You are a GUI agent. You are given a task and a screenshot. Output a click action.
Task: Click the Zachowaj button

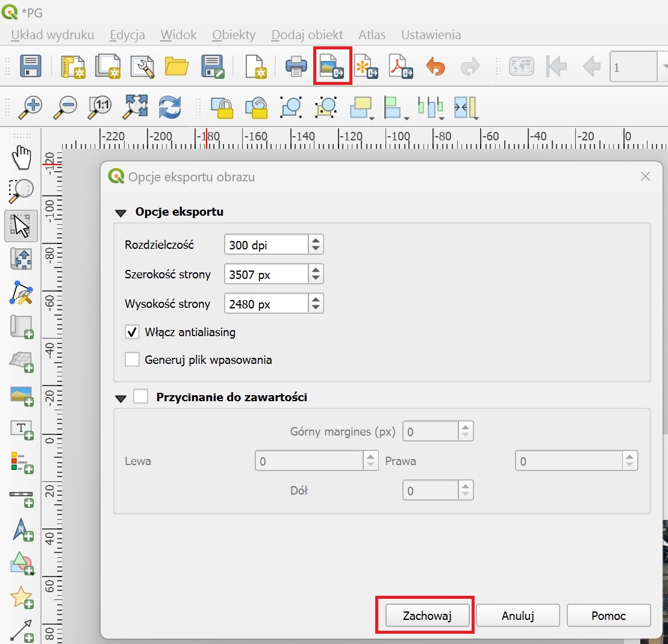pos(427,616)
